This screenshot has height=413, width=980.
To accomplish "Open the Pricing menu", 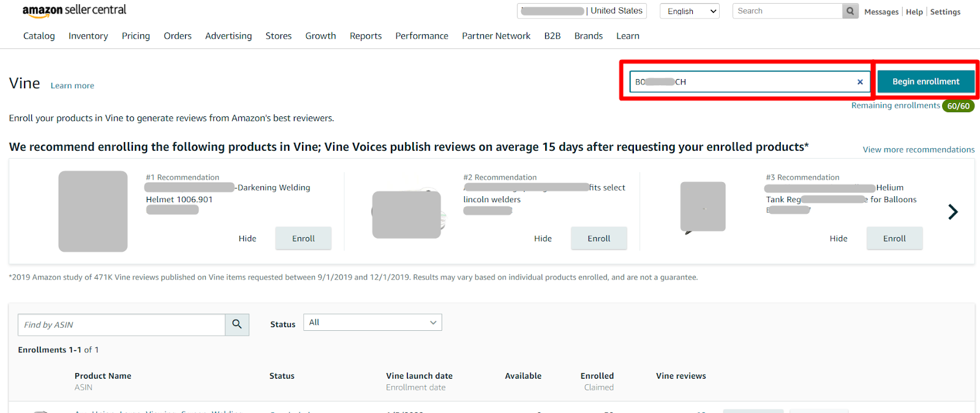I will coord(136,36).
